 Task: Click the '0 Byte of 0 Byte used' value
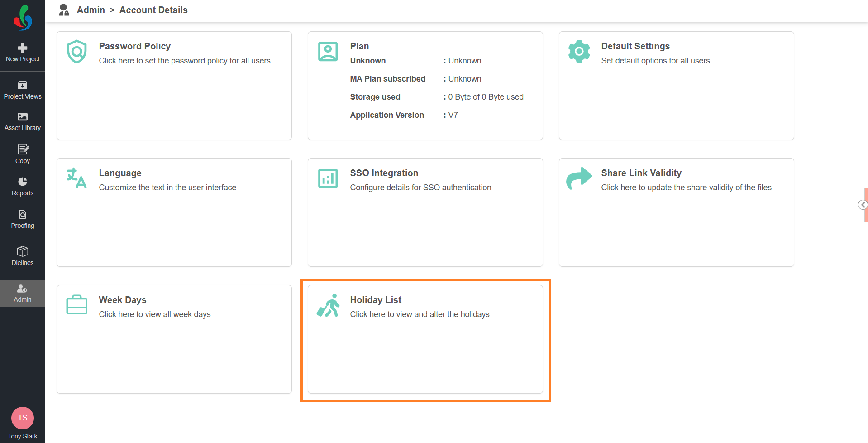tap(486, 97)
